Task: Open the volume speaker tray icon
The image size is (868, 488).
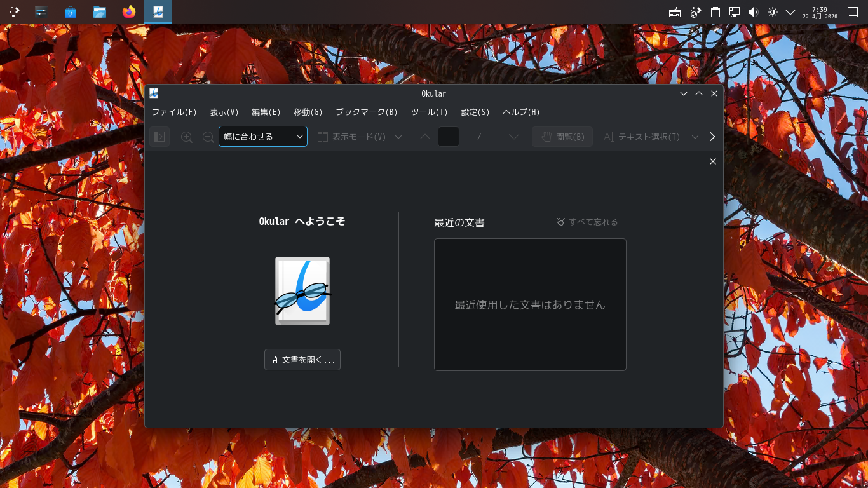Action: tap(754, 12)
